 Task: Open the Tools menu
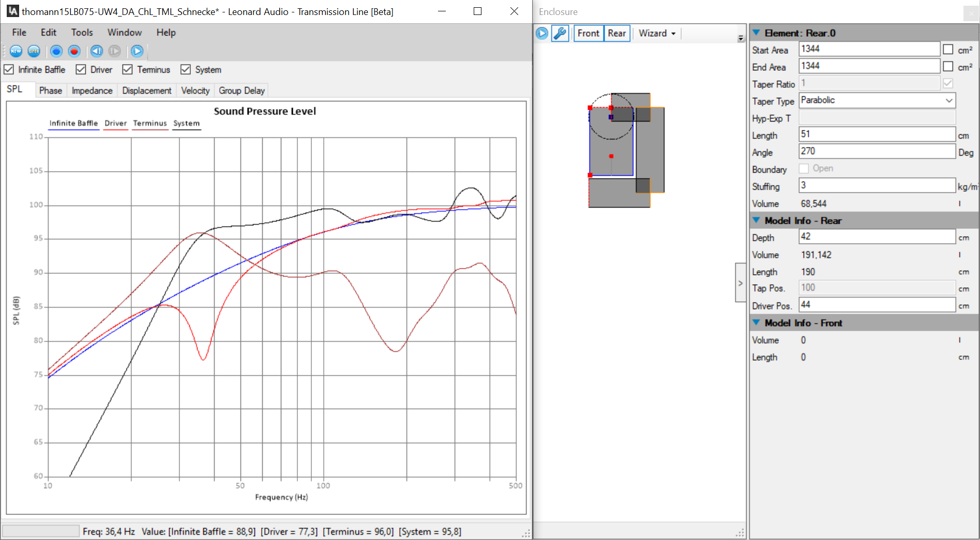point(82,33)
